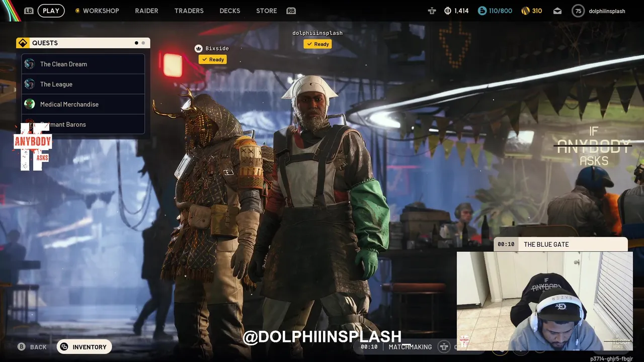Click the streamer webcam overlay
644x362 pixels.
click(544, 301)
